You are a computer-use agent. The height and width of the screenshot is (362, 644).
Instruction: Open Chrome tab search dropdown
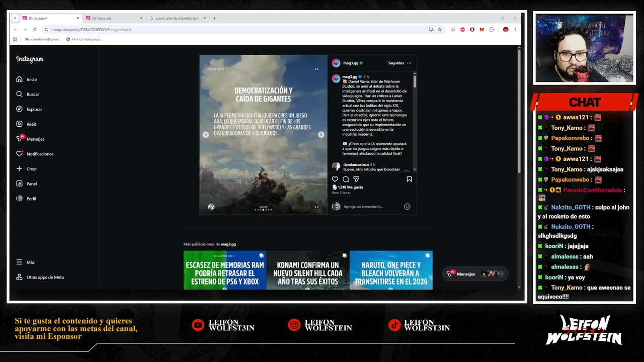click(15, 18)
